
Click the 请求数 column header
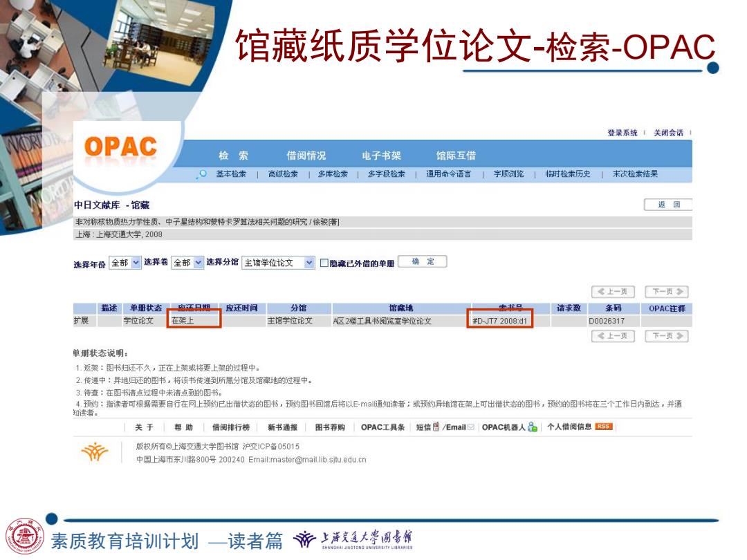click(x=569, y=308)
